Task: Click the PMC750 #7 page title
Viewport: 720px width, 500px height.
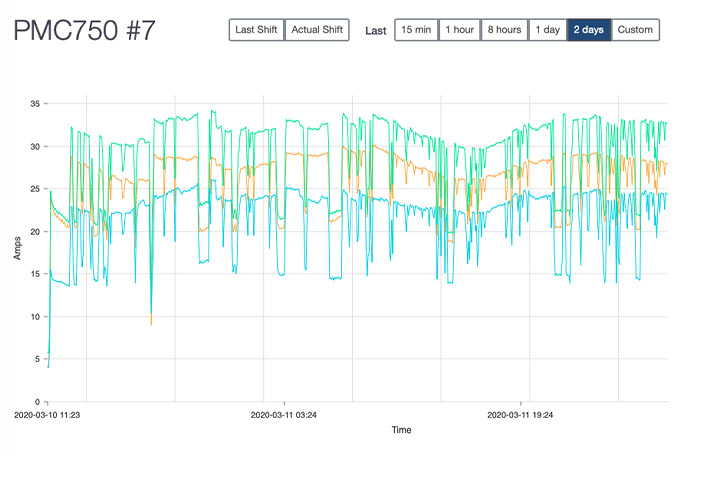Action: 84,30
